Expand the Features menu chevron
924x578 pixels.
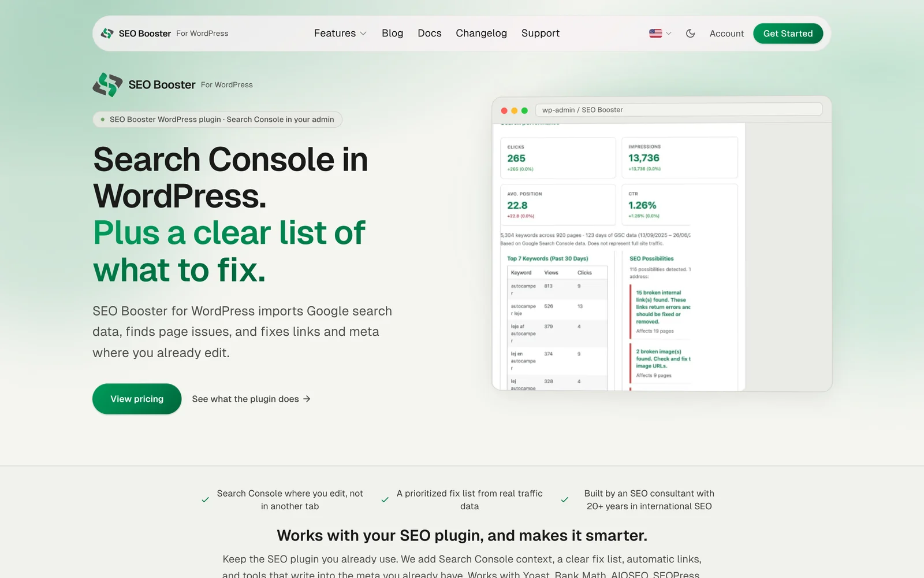pos(363,34)
